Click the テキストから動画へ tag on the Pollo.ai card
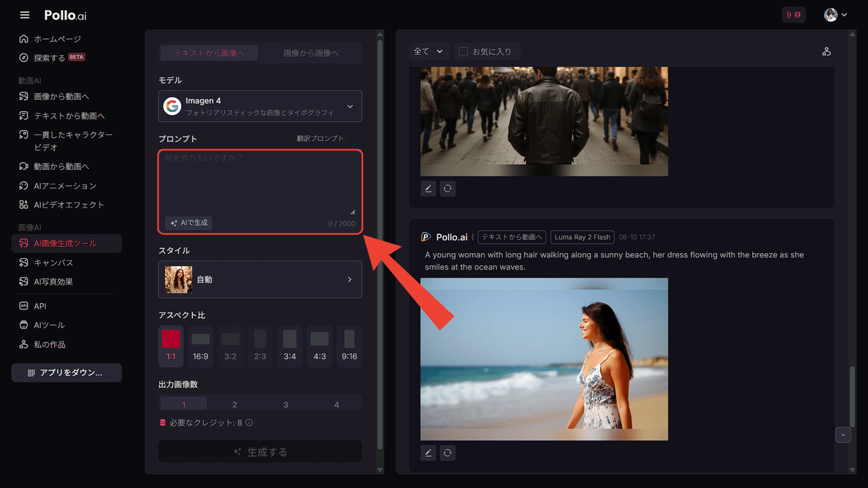 (513, 237)
